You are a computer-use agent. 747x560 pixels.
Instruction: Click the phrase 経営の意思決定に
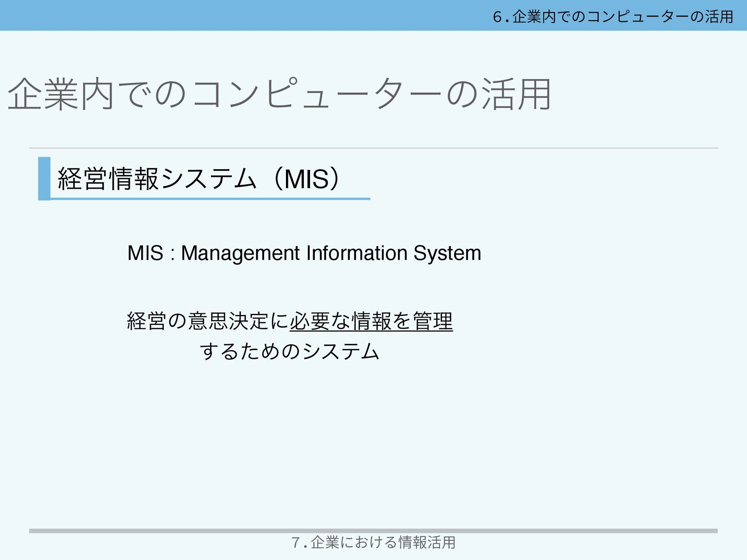(208, 322)
